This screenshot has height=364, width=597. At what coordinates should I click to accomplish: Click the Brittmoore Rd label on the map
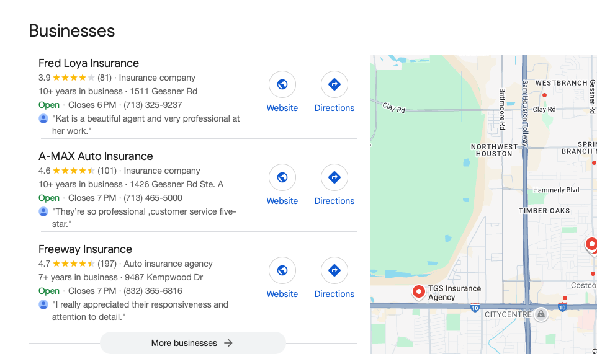click(503, 109)
